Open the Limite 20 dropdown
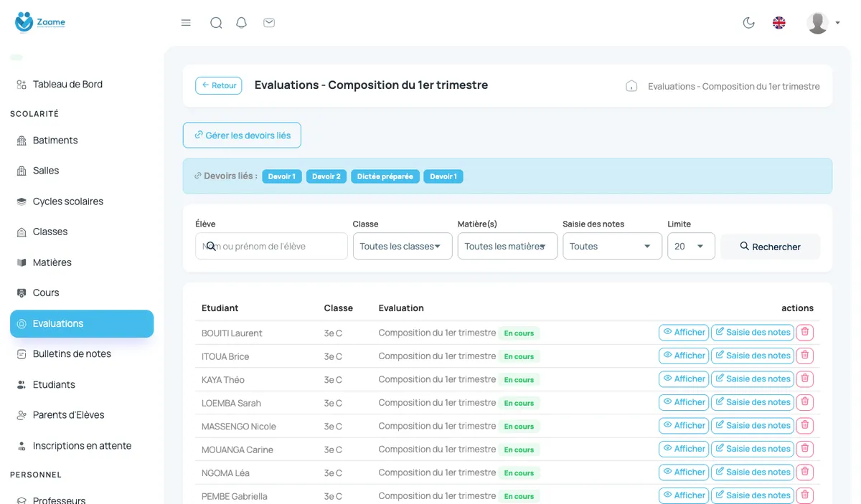The height and width of the screenshot is (504, 861). [691, 246]
